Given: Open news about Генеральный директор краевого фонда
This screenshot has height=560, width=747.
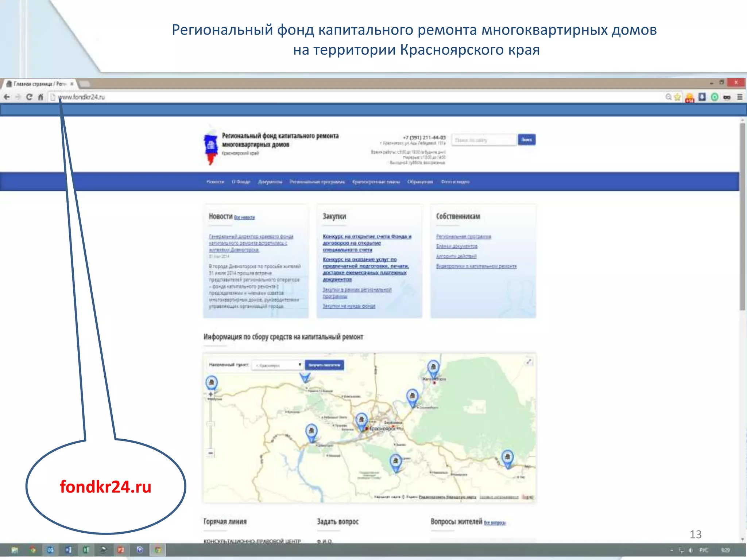Looking at the screenshot, I should tap(251, 243).
